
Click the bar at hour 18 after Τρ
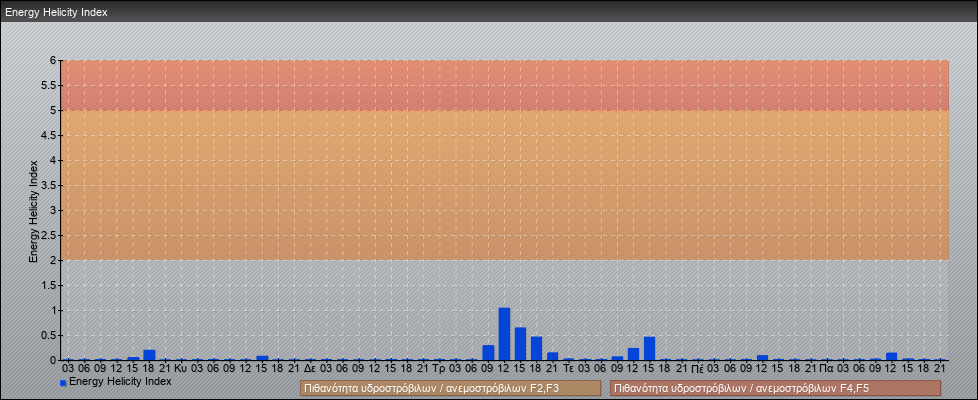click(x=536, y=348)
